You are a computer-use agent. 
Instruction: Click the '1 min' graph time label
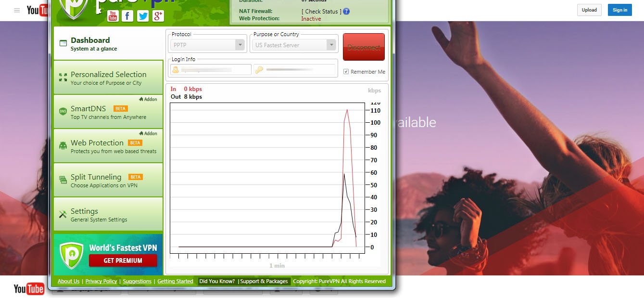(x=277, y=266)
